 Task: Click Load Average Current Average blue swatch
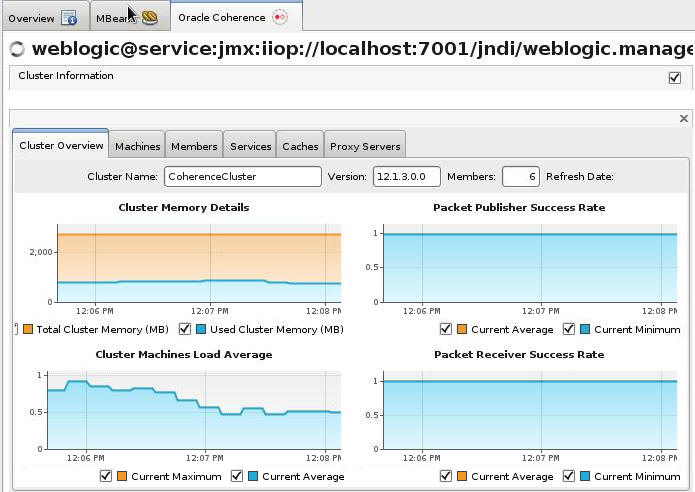pos(253,476)
